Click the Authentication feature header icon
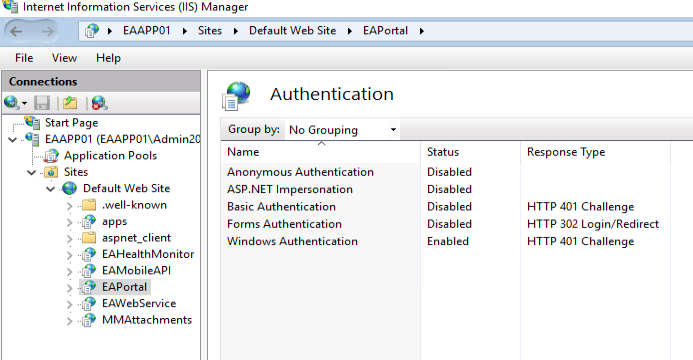Image resolution: width=693 pixels, height=360 pixels. tap(236, 95)
